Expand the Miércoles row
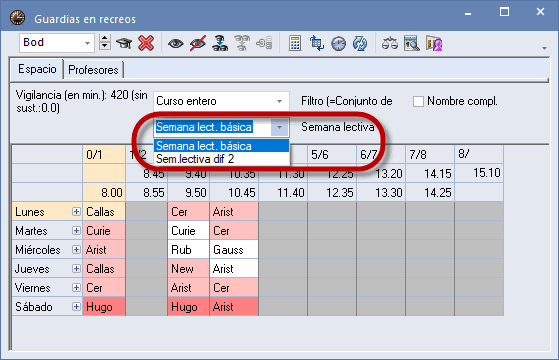The image size is (559, 360). point(76,250)
